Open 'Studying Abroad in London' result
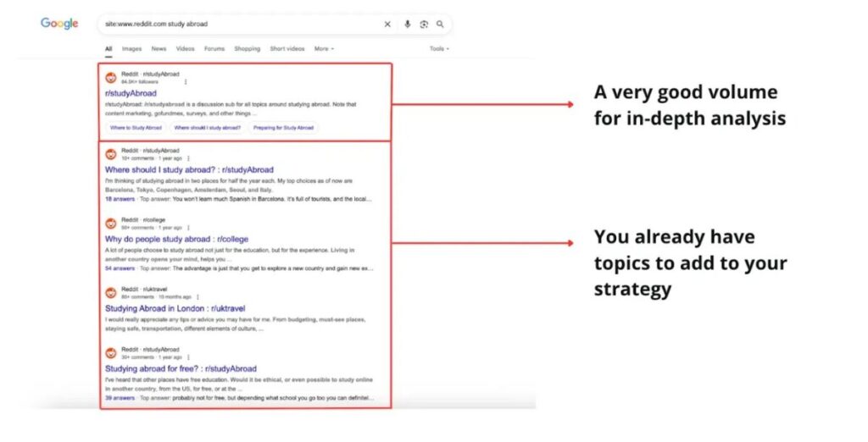 pyautogui.click(x=175, y=309)
